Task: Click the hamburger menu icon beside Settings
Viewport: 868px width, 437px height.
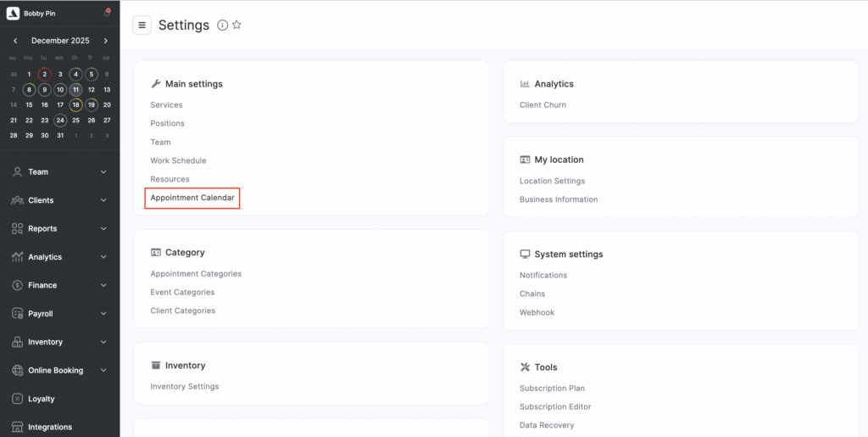Action: [x=142, y=25]
